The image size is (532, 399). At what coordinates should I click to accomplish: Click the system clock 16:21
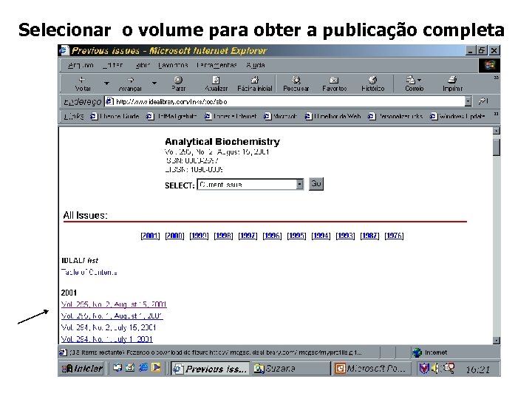pos(478,369)
